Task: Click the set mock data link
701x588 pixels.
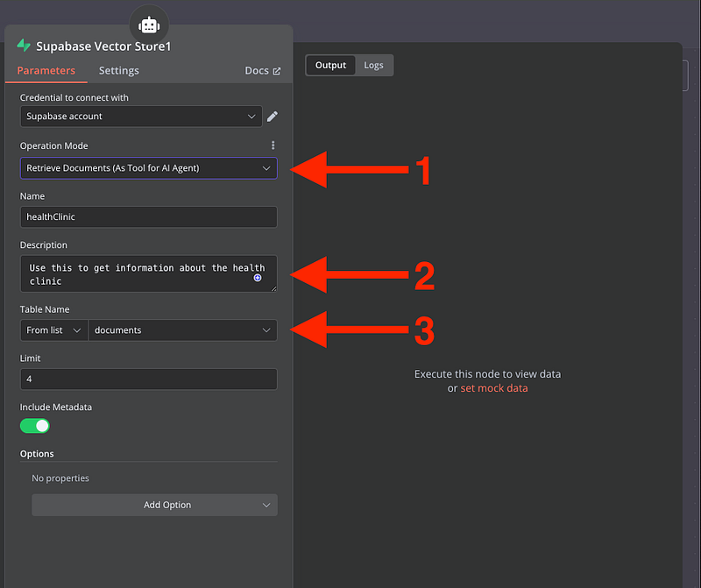Action: coord(494,388)
